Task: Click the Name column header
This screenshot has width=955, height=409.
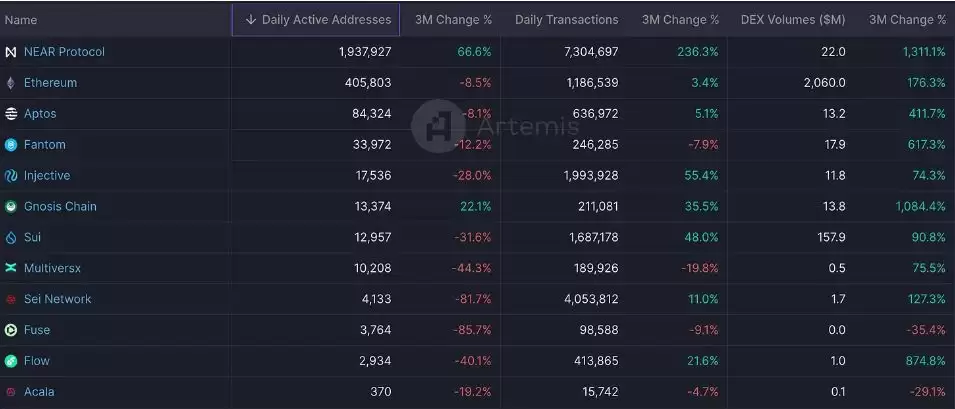Action: (21, 20)
